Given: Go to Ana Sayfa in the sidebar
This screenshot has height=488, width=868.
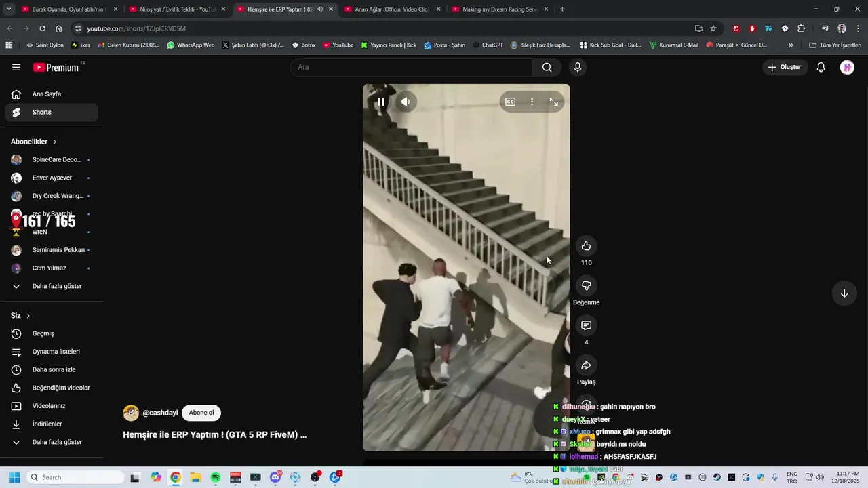Looking at the screenshot, I should (x=52, y=94).
